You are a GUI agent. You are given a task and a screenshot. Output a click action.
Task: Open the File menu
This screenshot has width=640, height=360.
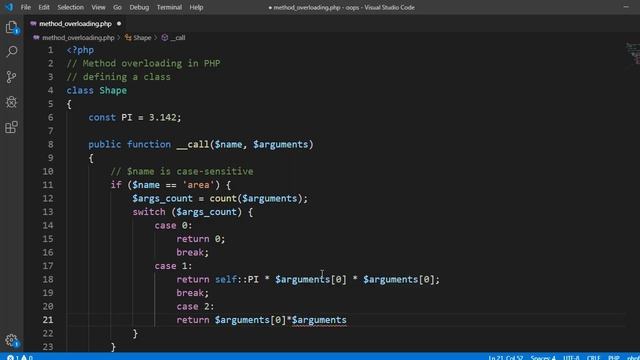point(26,7)
